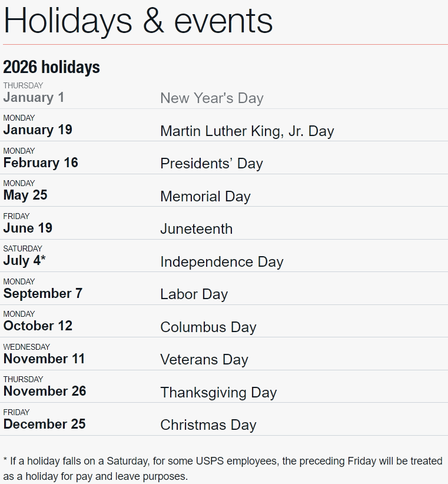This screenshot has height=484, width=448.
Task: Click the 2026 holidays subheading
Action: [52, 67]
